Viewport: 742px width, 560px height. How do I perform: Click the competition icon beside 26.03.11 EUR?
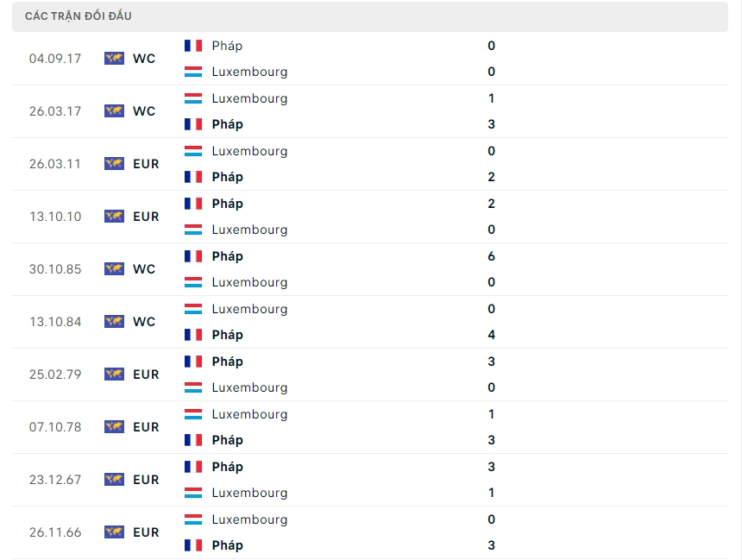[x=114, y=164]
